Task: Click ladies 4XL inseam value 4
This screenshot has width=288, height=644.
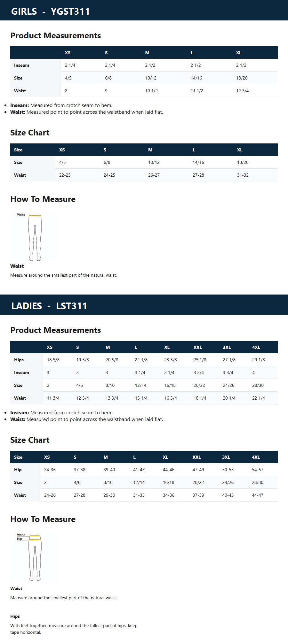Action: pyautogui.click(x=253, y=372)
